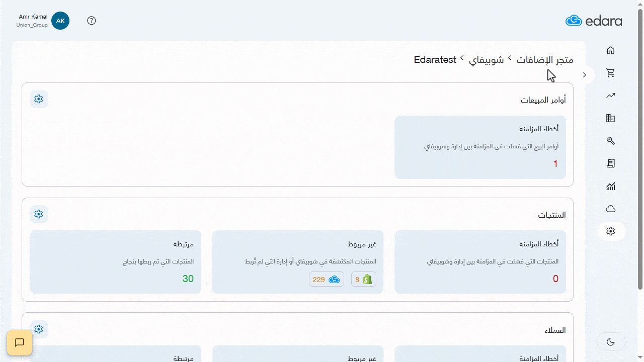Click the Amr Kamal user name
The image size is (644, 362).
point(33,17)
